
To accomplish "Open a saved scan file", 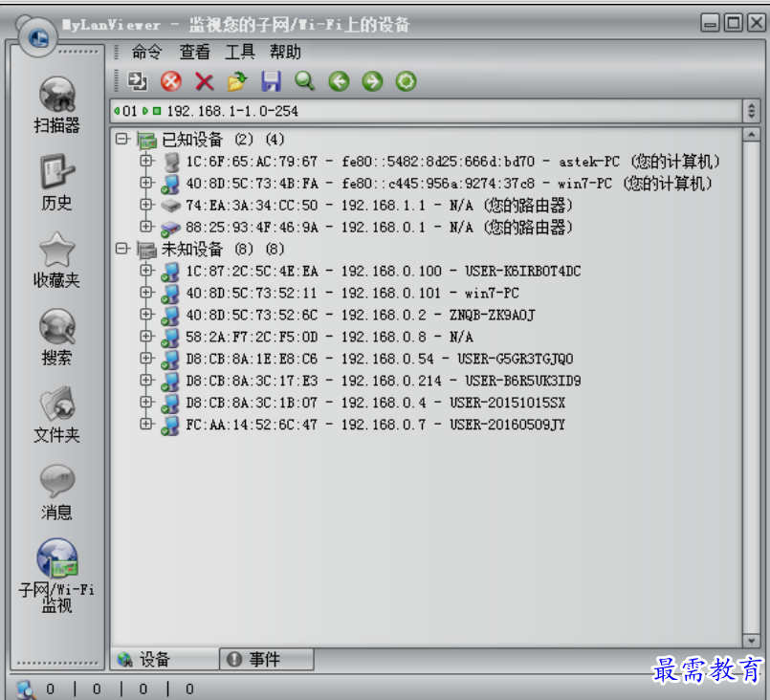I will pyautogui.click(x=237, y=81).
